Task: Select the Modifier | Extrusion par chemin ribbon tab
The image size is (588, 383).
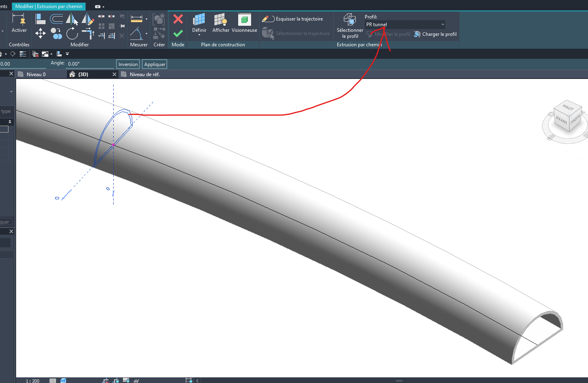Action: (x=48, y=6)
